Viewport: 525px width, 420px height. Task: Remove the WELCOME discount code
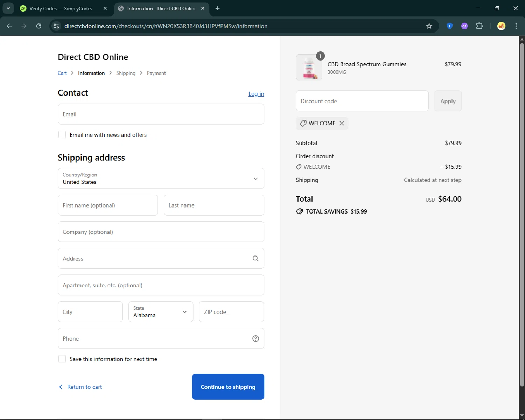342,123
